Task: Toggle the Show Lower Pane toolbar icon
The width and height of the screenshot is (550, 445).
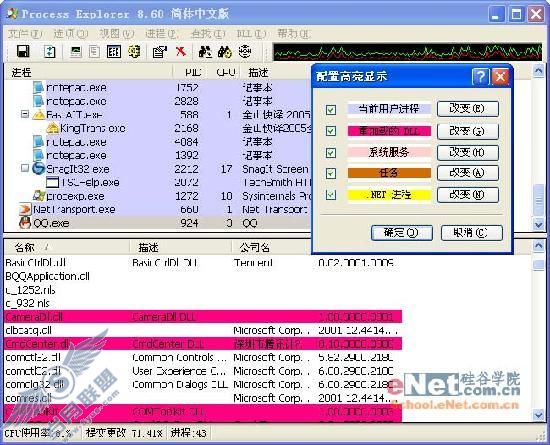Action: pos(114,52)
